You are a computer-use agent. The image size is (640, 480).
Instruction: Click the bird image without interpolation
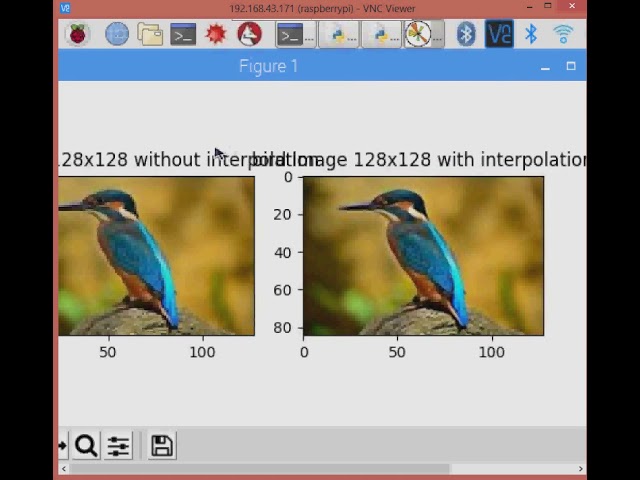click(156, 256)
